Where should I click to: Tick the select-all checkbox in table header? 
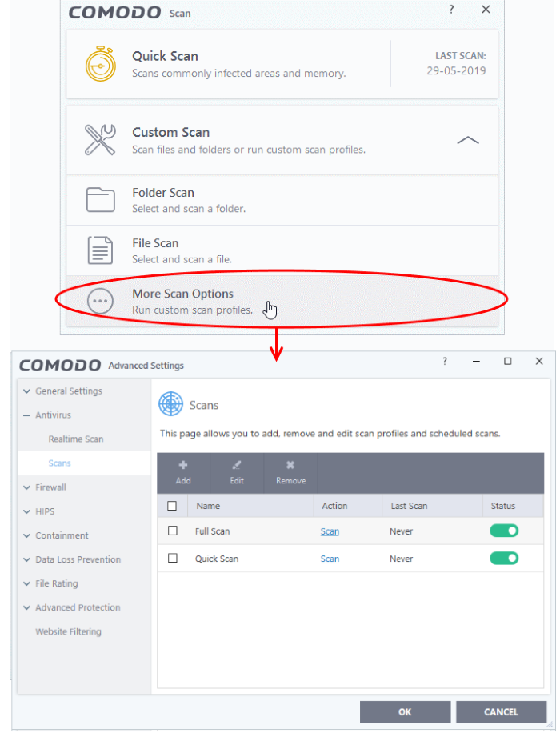coord(172,506)
